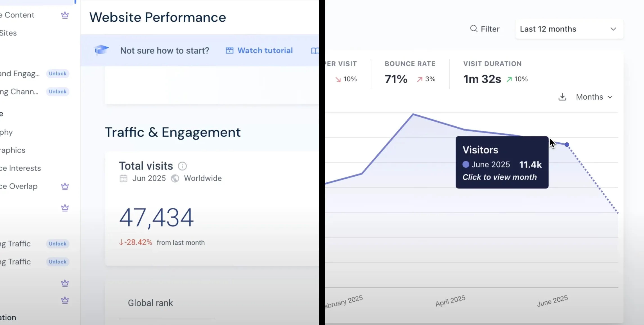Viewport: 644px width, 325px height.
Task: Select the Sites sidebar item
Action: point(8,33)
